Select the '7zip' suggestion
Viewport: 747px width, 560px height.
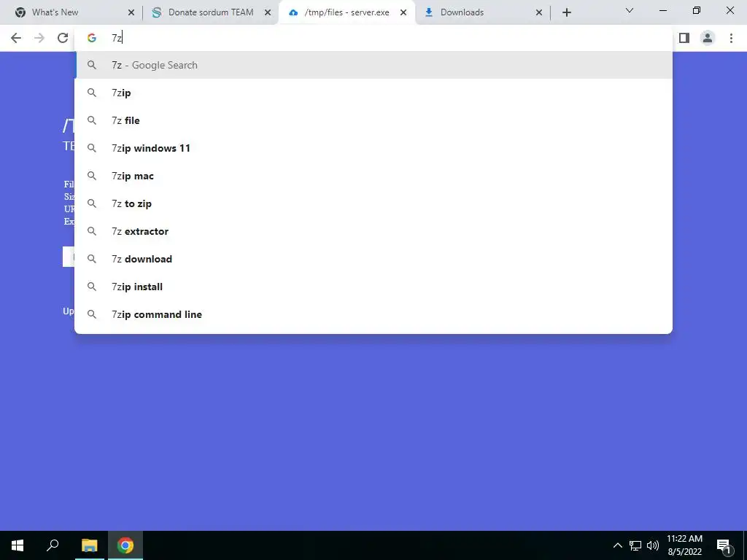373,93
